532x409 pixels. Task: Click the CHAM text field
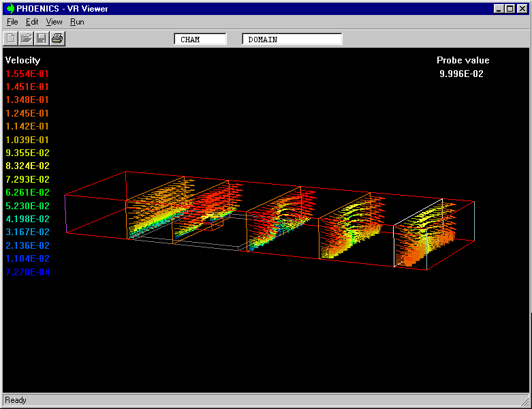tap(200, 40)
